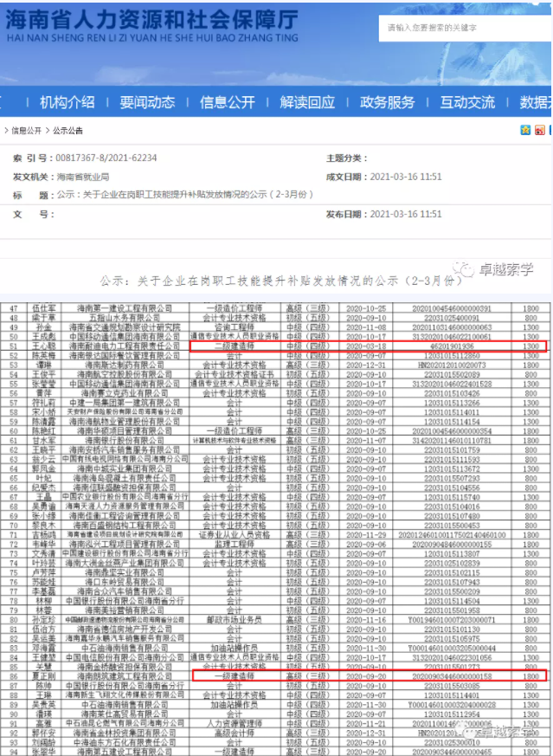
Task: Select company 海南斯达制药有限公司
Action: coord(125,365)
